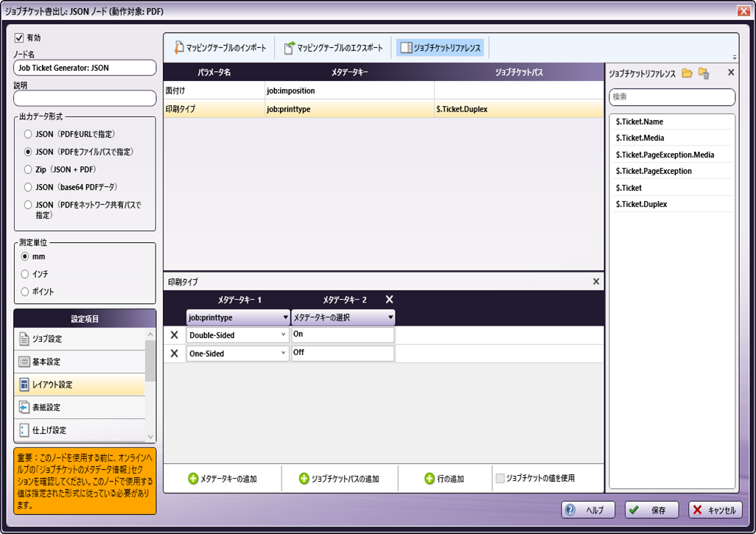Close the ジョブチケットリファレンス side panel
Screen dimensions: 756x534
coord(731,72)
